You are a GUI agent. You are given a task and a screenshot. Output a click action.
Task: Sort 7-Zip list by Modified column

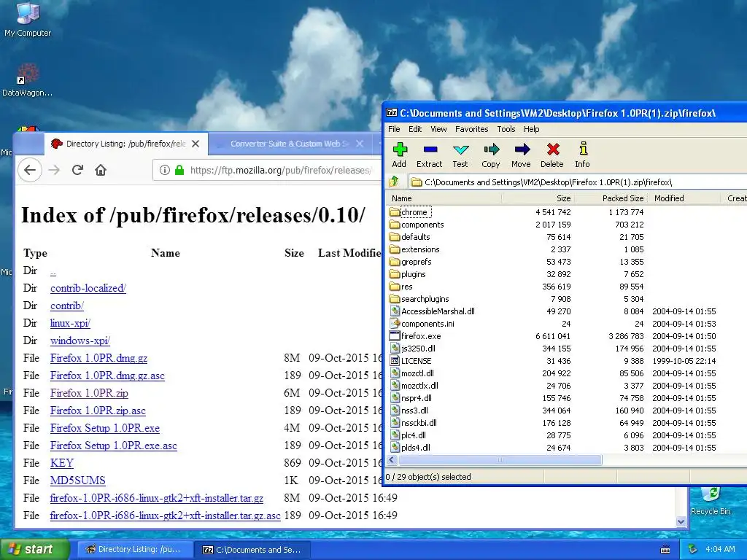pyautogui.click(x=683, y=198)
